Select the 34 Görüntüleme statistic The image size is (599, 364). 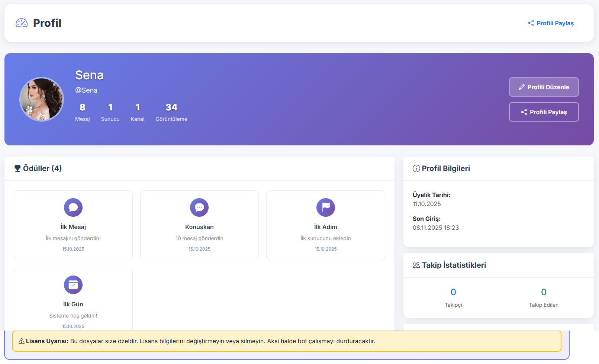tap(171, 112)
